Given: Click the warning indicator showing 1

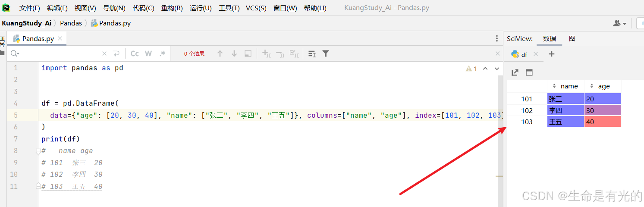Looking at the screenshot, I should 471,69.
